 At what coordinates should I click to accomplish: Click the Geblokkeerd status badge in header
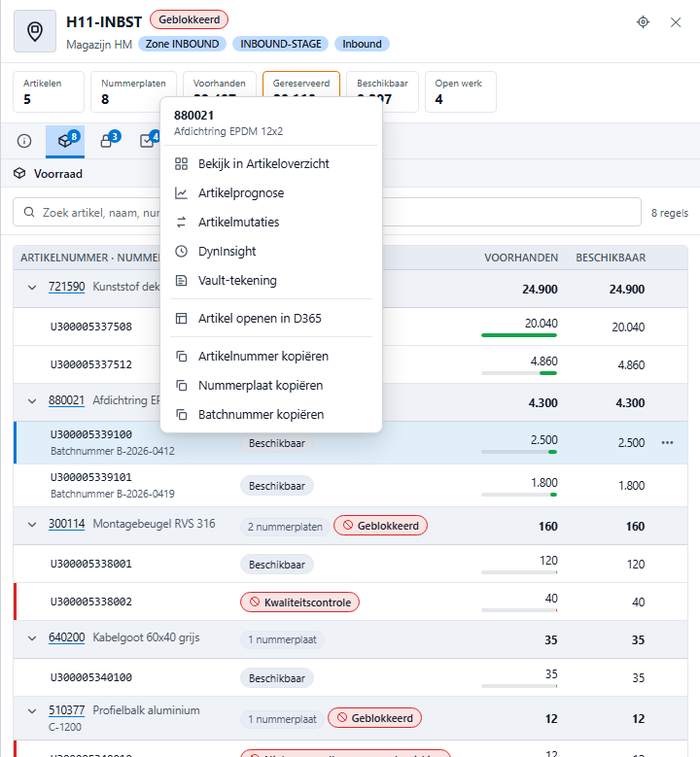(x=189, y=19)
